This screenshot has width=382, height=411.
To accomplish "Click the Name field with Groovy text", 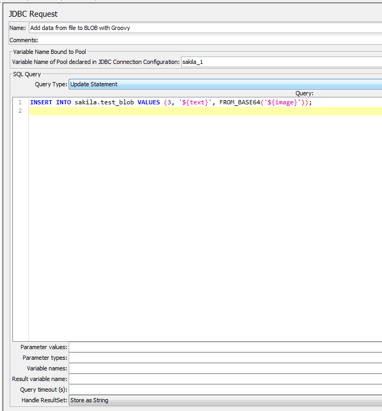I will pyautogui.click(x=205, y=28).
